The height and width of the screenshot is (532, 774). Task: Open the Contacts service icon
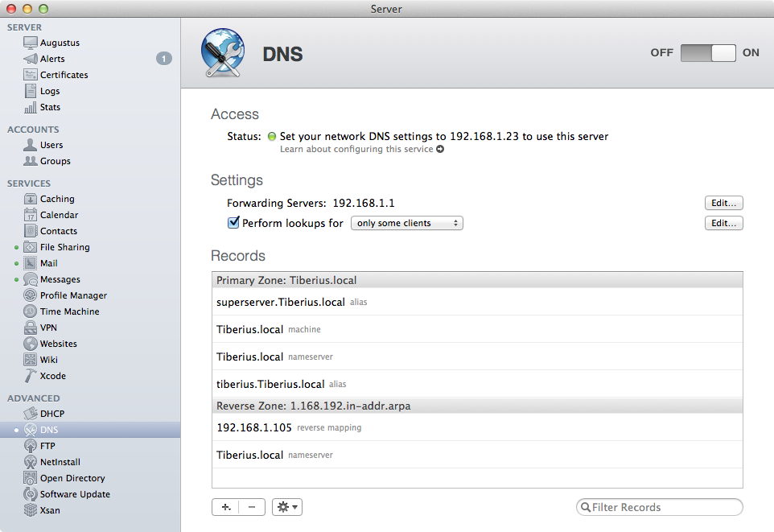pos(30,231)
